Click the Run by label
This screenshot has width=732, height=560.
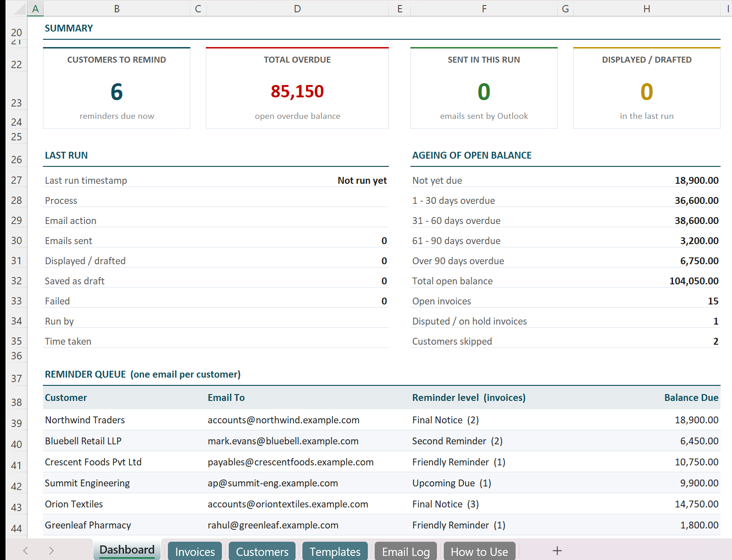pyautogui.click(x=59, y=321)
